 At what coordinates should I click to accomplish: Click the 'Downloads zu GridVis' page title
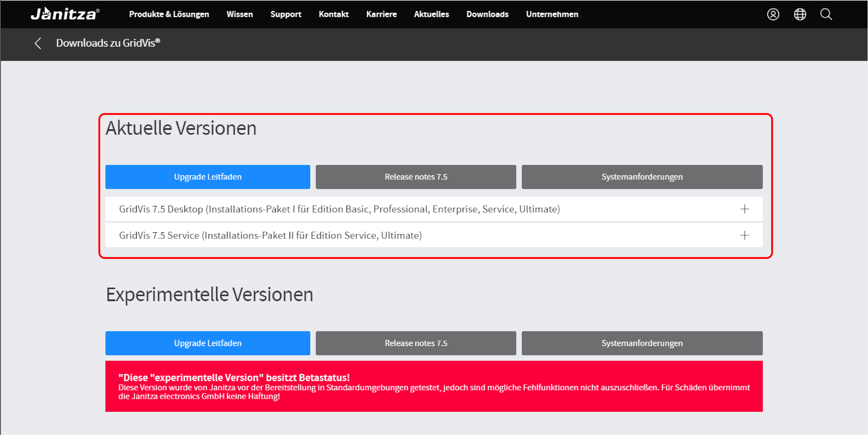coord(108,43)
